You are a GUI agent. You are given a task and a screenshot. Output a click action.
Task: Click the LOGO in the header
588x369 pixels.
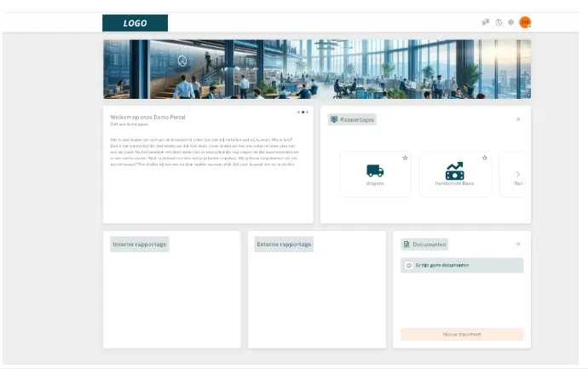tap(135, 23)
